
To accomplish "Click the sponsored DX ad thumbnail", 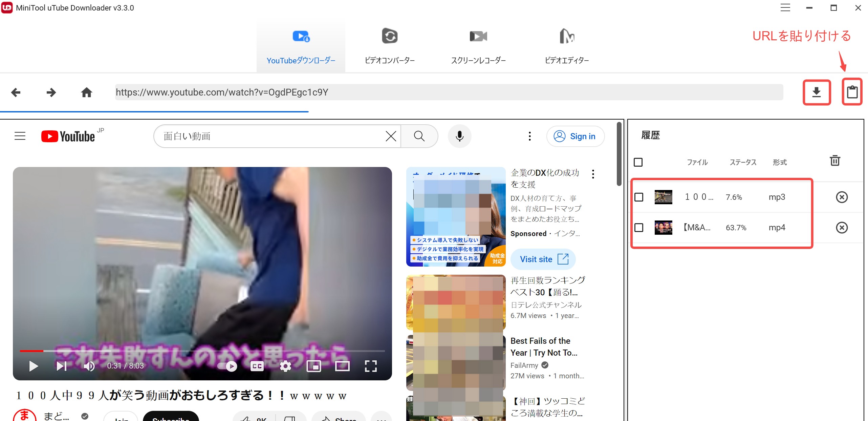I will pyautogui.click(x=456, y=217).
